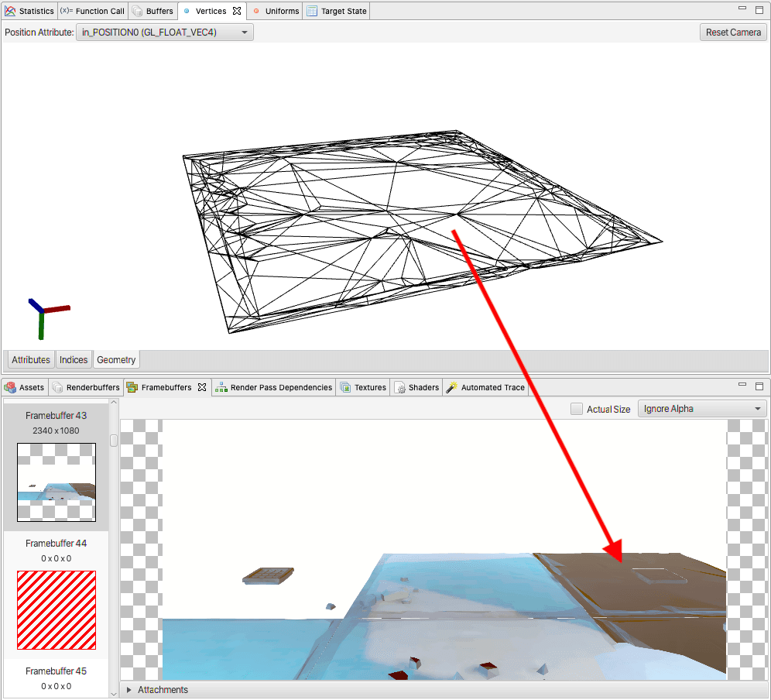Click framebuffer list scroll up arrow
Viewport: 771px width, 700px height.
pyautogui.click(x=114, y=402)
